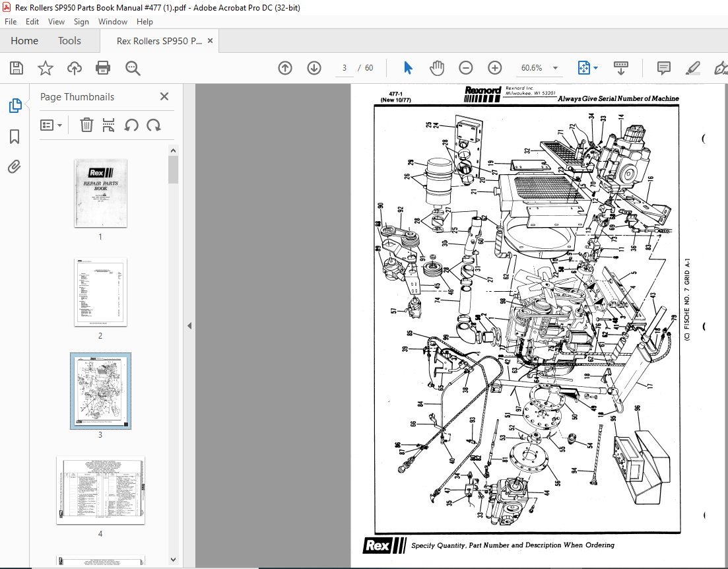Close the Rex Rollers document tab

coord(210,41)
